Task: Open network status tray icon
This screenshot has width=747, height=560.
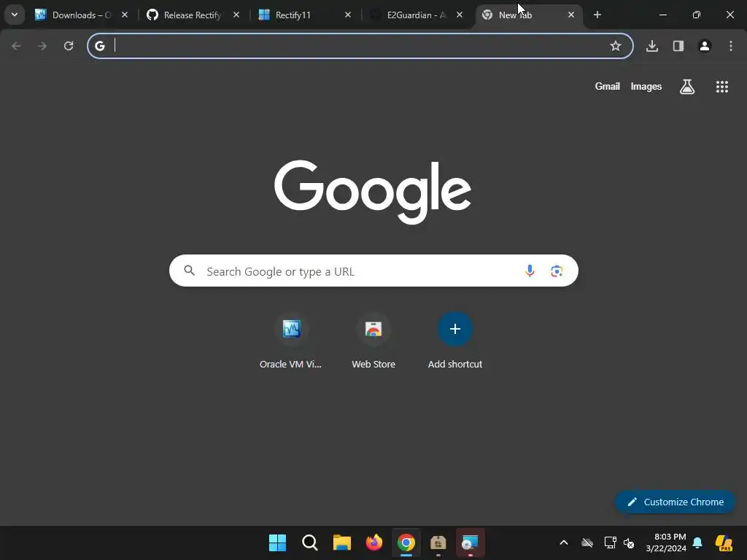Action: [611, 542]
